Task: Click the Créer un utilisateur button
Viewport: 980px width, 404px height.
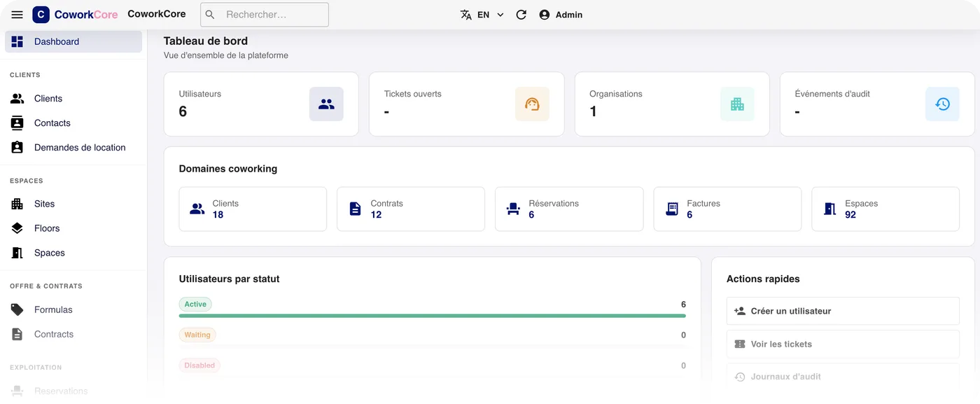Action: tap(843, 311)
